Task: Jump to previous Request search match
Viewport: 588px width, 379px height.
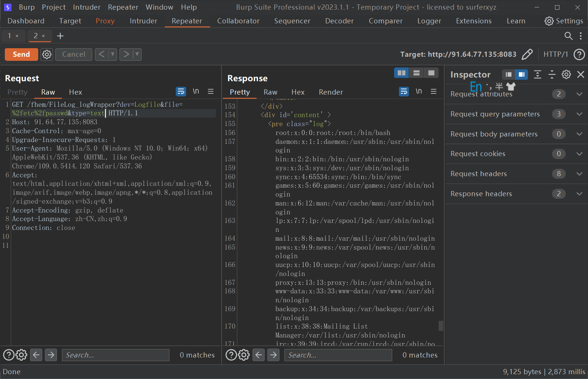Action: click(36, 355)
